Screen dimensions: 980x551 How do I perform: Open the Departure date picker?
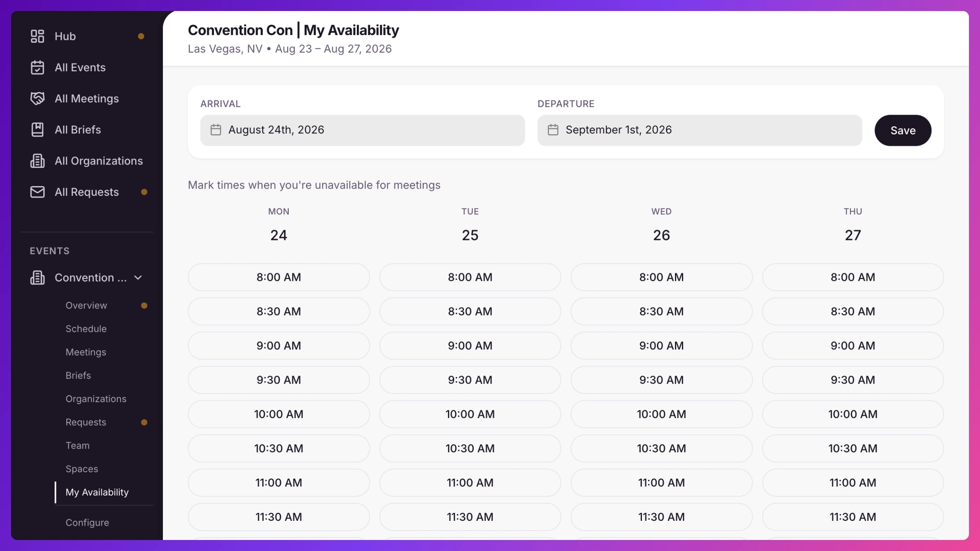pyautogui.click(x=699, y=130)
